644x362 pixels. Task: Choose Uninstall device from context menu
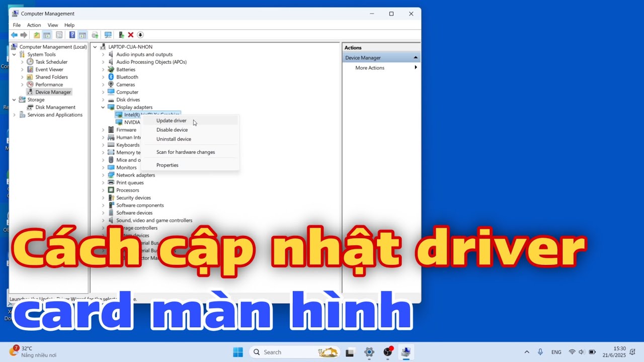click(190, 139)
